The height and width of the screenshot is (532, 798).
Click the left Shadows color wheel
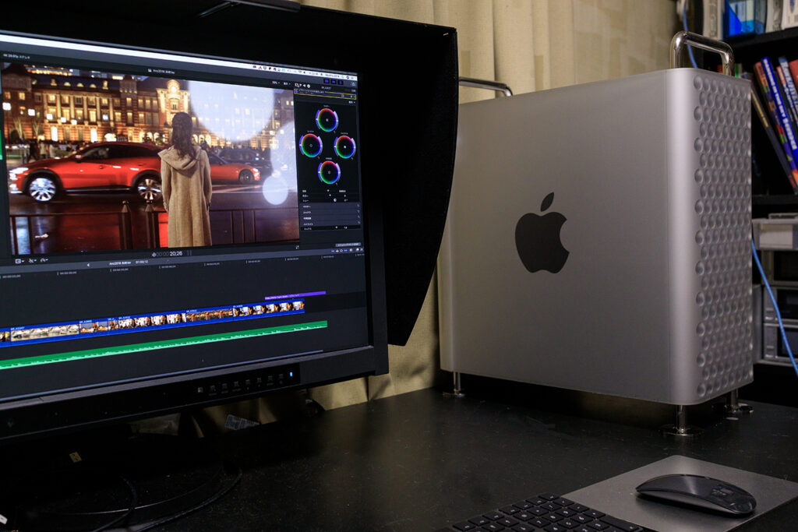[x=311, y=145]
